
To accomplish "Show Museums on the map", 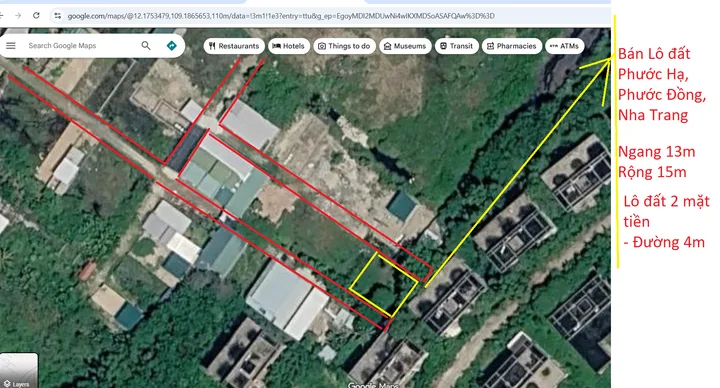I will (405, 46).
